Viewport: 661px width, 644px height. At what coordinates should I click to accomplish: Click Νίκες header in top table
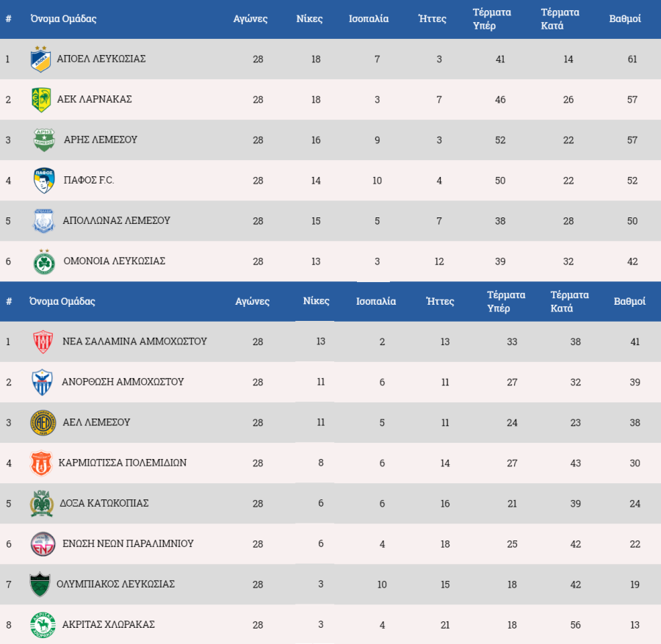309,19
